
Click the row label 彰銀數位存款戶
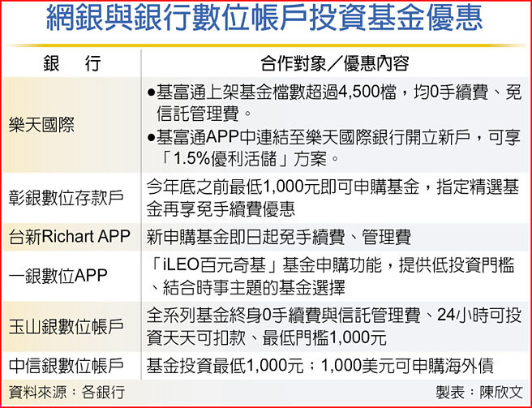tap(66, 198)
